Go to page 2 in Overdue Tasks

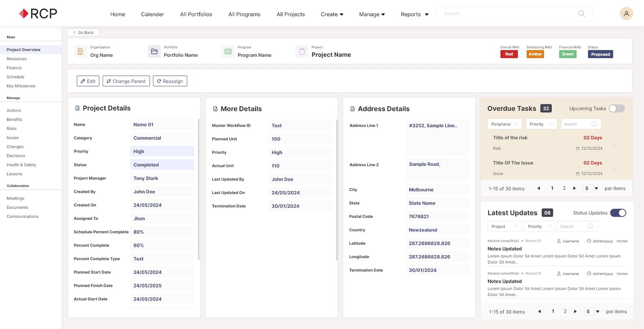564,188
